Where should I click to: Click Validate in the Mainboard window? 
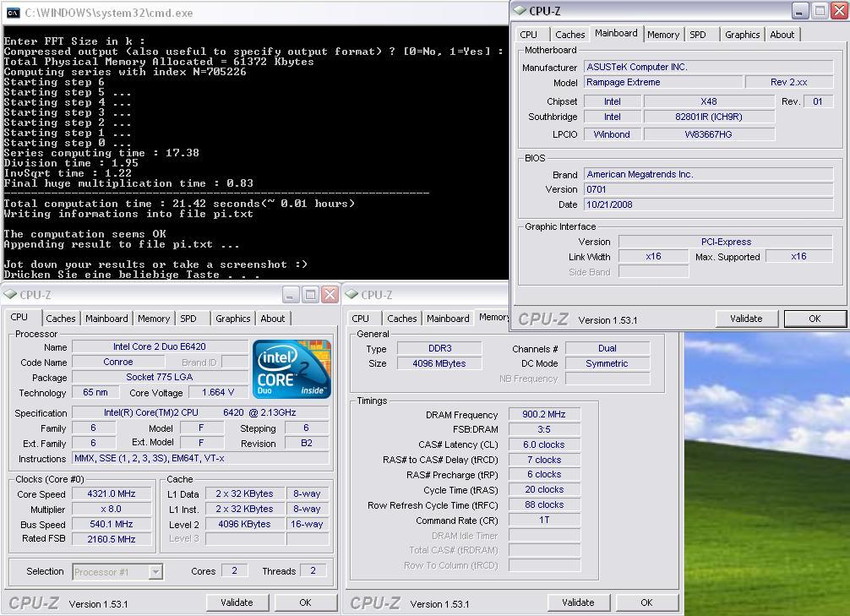(x=746, y=319)
